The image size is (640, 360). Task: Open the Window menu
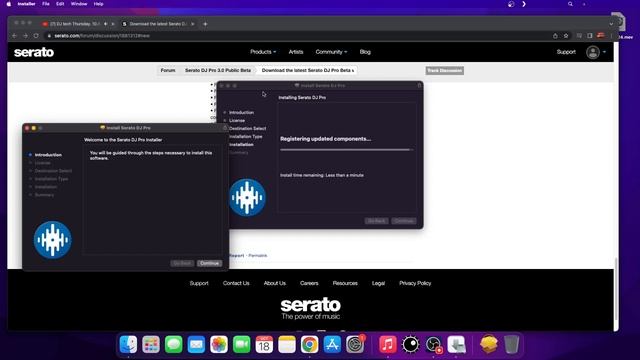click(79, 4)
